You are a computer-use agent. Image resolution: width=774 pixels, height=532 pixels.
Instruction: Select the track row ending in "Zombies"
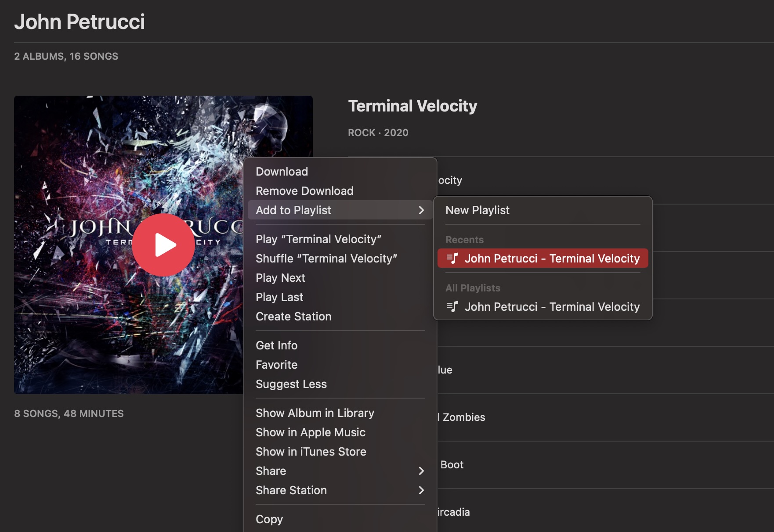click(605, 417)
